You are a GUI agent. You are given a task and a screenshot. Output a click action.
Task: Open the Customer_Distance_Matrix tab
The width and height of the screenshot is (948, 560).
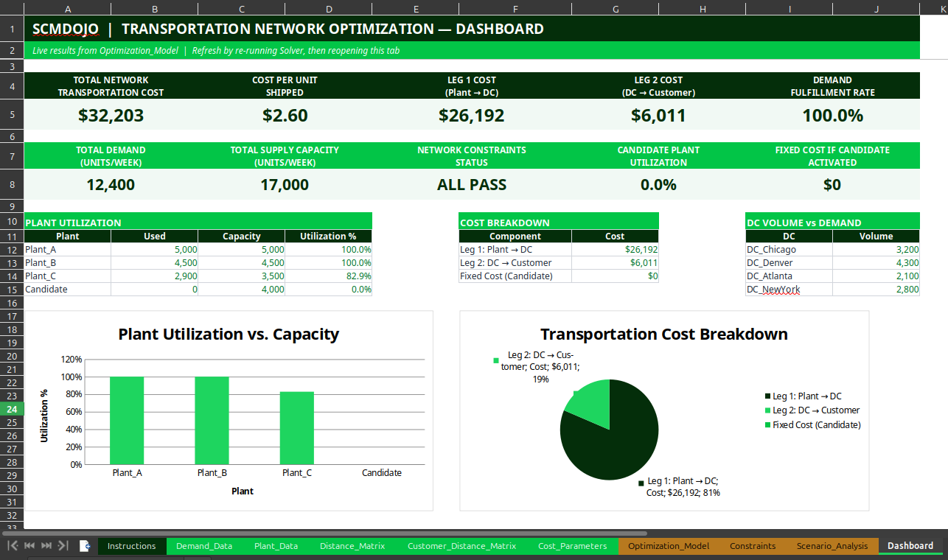tap(461, 546)
